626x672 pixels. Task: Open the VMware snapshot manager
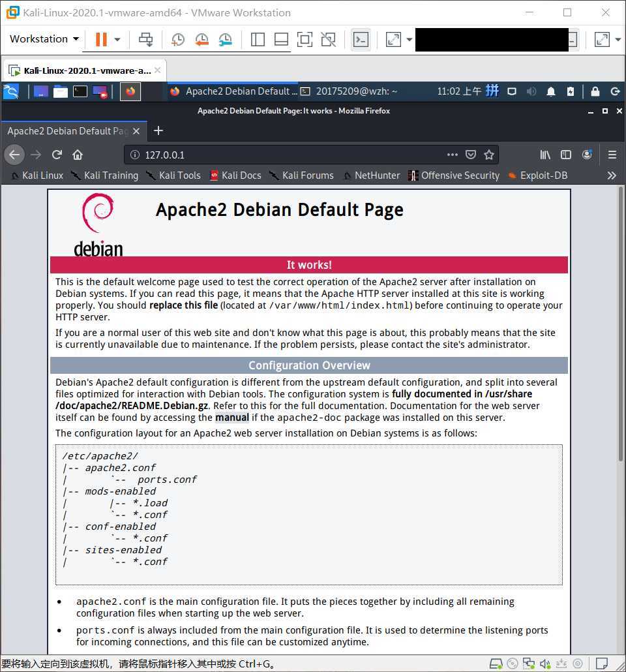click(226, 39)
